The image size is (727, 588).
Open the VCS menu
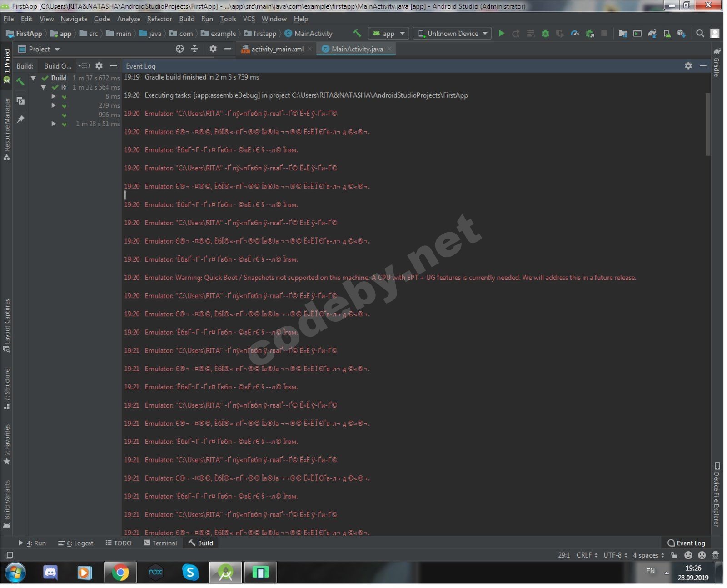point(249,19)
